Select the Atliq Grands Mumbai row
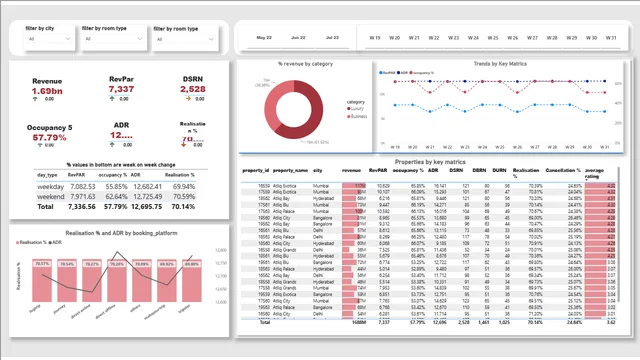The width and height of the screenshot is (640, 360). tap(429, 288)
